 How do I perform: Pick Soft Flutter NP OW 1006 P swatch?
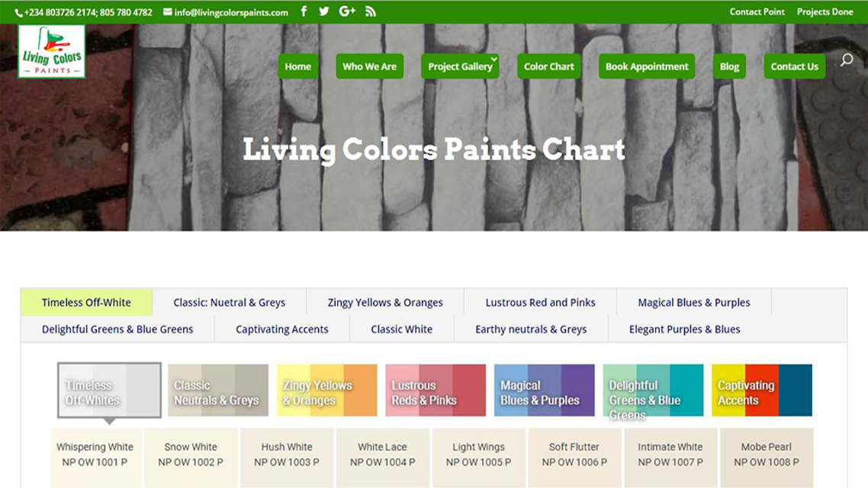click(x=574, y=457)
